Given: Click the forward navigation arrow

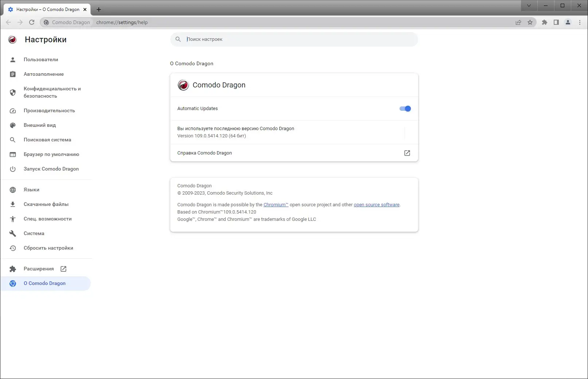Looking at the screenshot, I should [20, 22].
